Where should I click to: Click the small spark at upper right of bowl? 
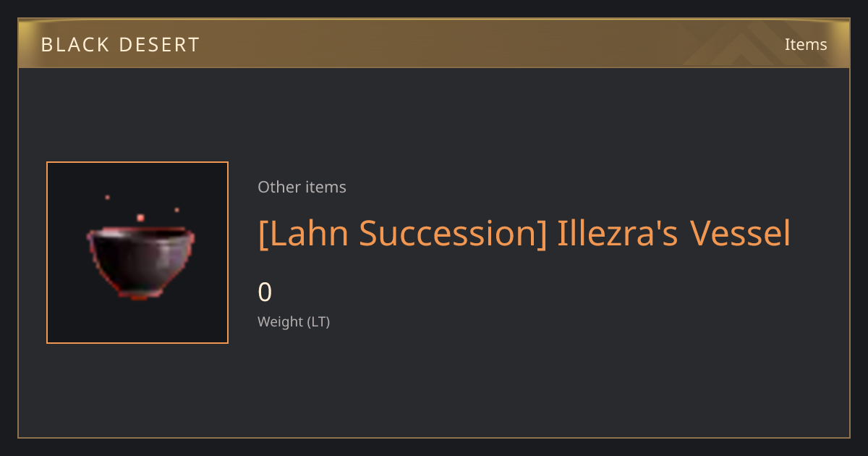176,210
